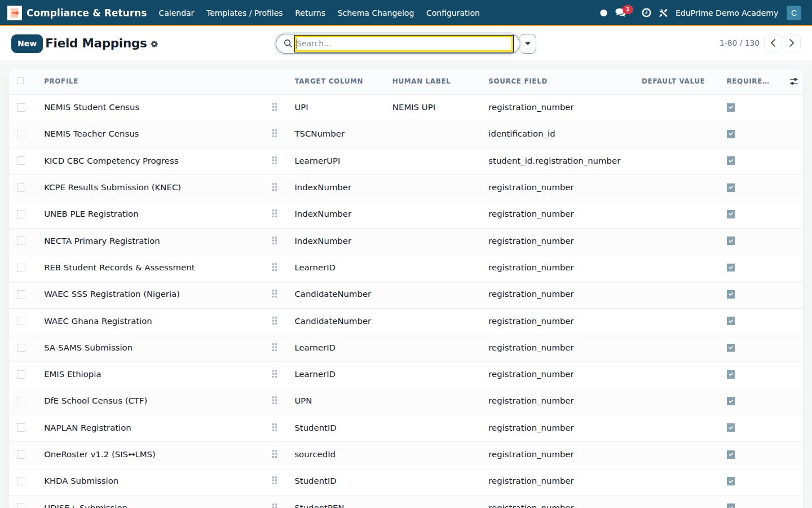Tick the NEMIS Teacher Census row checkbox
812x508 pixels.
(x=21, y=134)
